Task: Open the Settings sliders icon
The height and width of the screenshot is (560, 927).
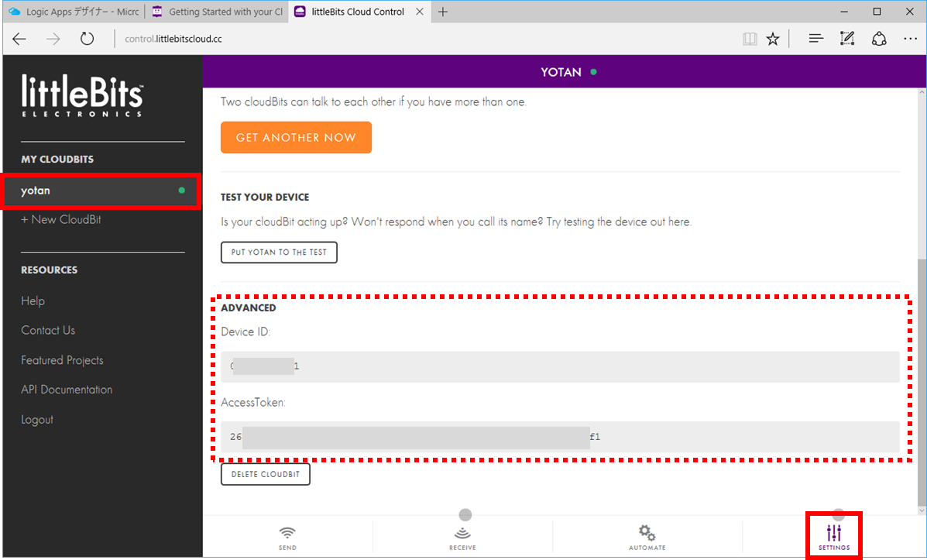Action: [x=834, y=533]
